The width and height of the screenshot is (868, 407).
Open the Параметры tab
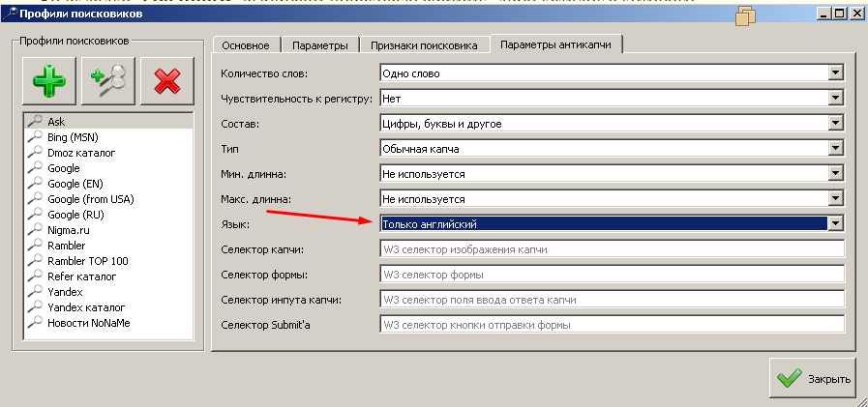pyautogui.click(x=319, y=45)
